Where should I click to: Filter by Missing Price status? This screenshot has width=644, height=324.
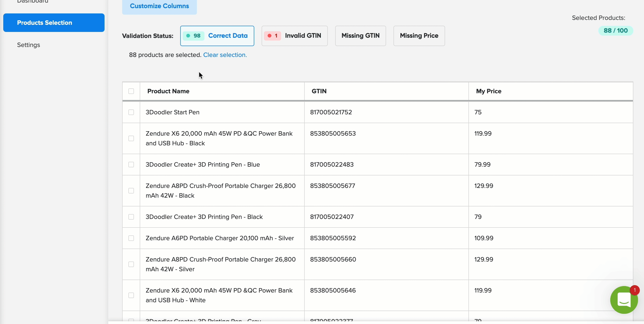tap(419, 36)
